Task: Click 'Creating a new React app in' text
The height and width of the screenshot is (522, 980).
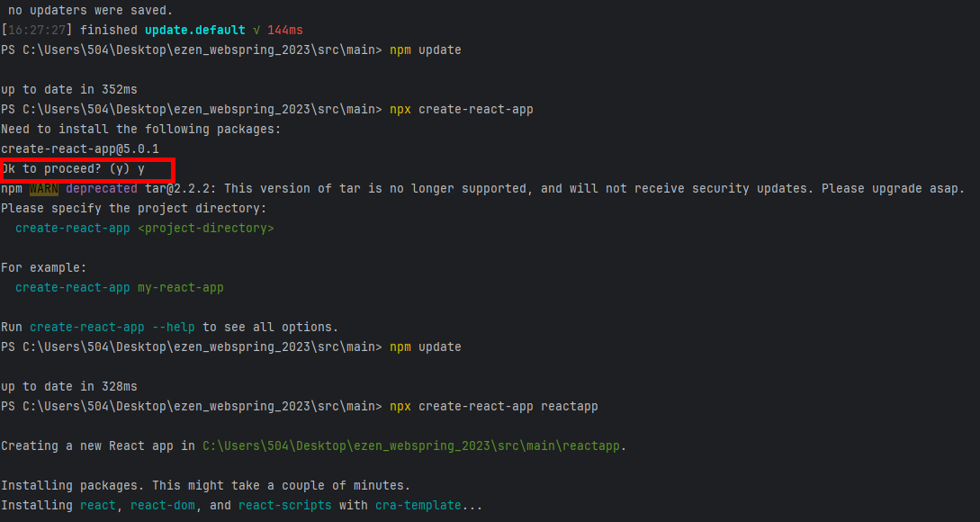Action: [98, 445]
